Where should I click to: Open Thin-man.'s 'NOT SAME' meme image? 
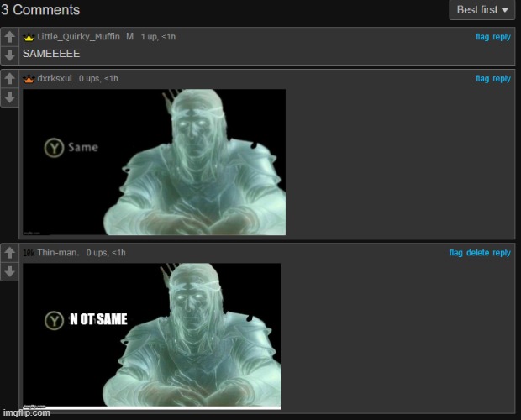tap(152, 336)
